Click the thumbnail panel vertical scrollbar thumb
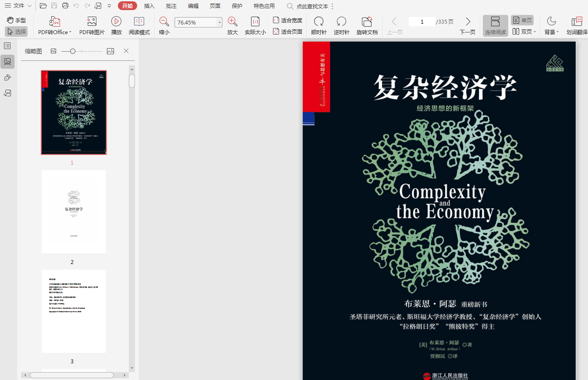This screenshot has height=380, width=588. pos(132,81)
